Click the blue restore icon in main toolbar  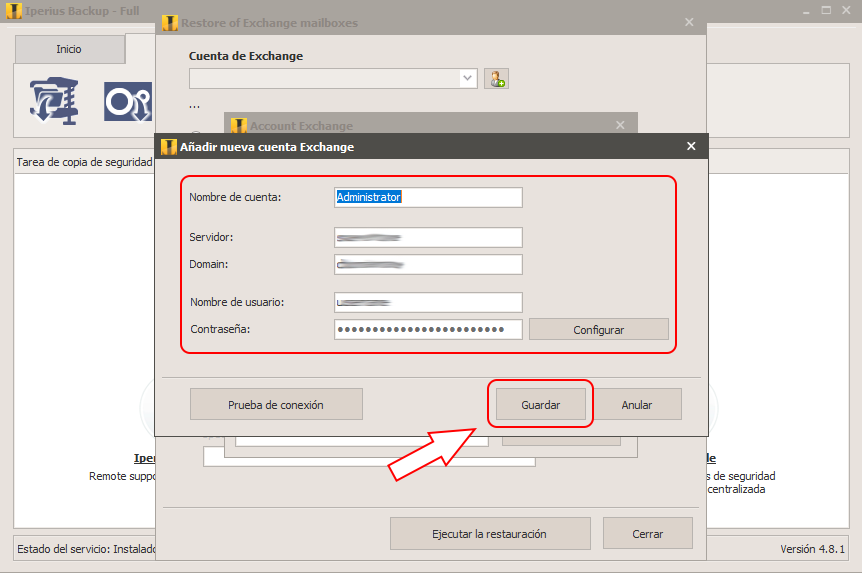pos(128,102)
